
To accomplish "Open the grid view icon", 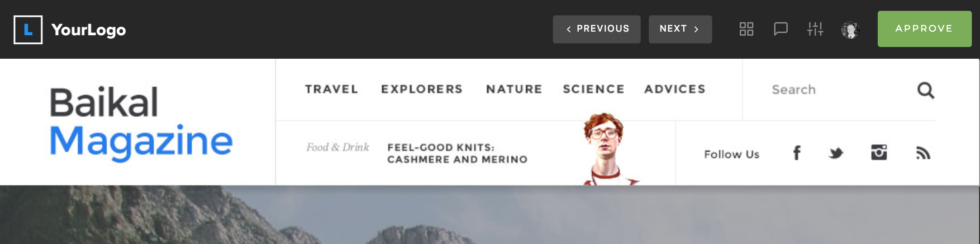I will coord(747,29).
